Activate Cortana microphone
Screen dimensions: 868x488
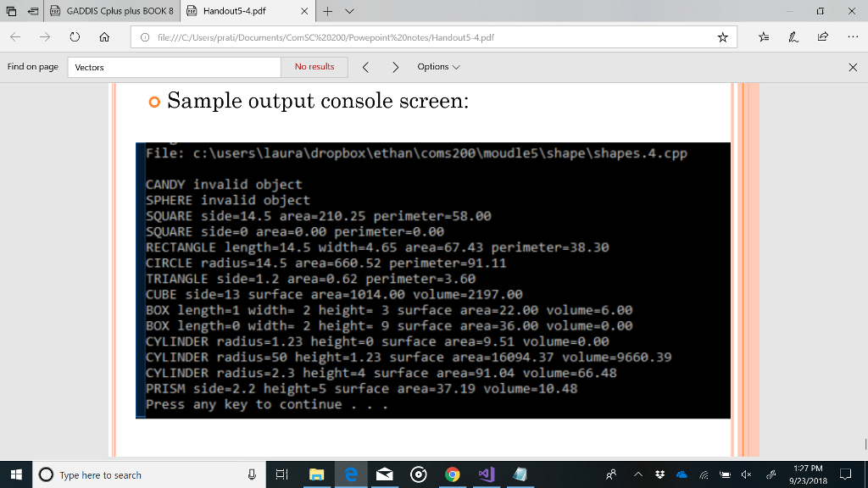coord(251,474)
